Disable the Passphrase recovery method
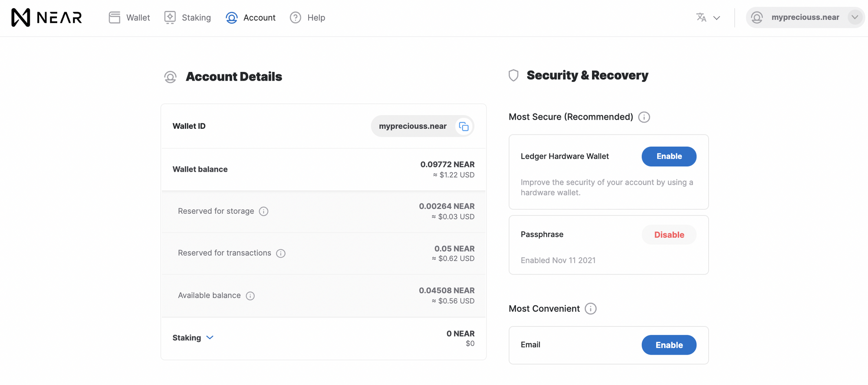Image resolution: width=868 pixels, height=385 pixels. tap(669, 235)
